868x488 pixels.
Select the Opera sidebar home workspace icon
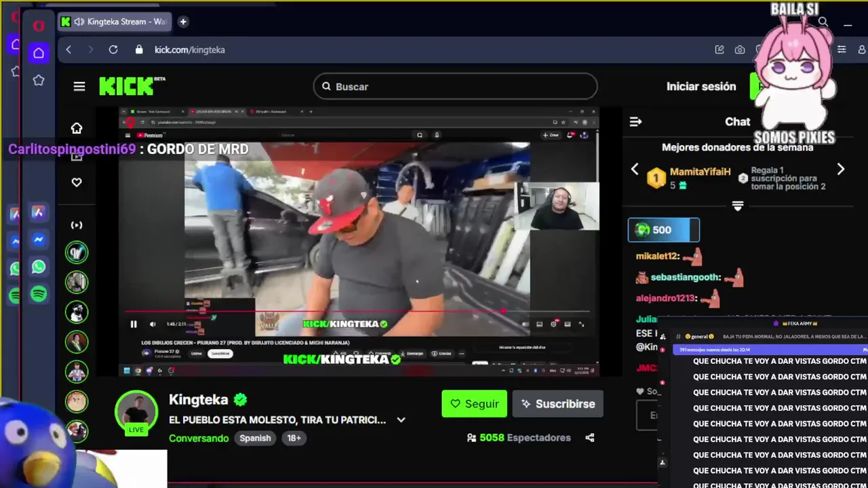(x=39, y=53)
